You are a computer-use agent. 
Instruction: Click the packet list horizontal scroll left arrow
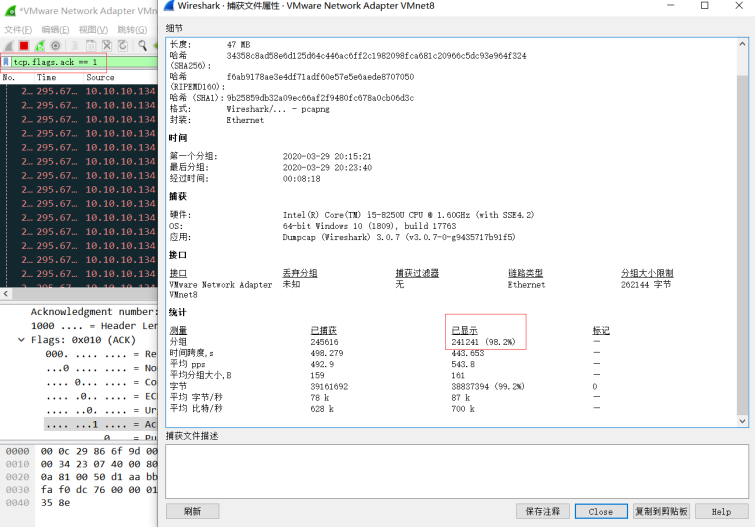click(x=5, y=294)
